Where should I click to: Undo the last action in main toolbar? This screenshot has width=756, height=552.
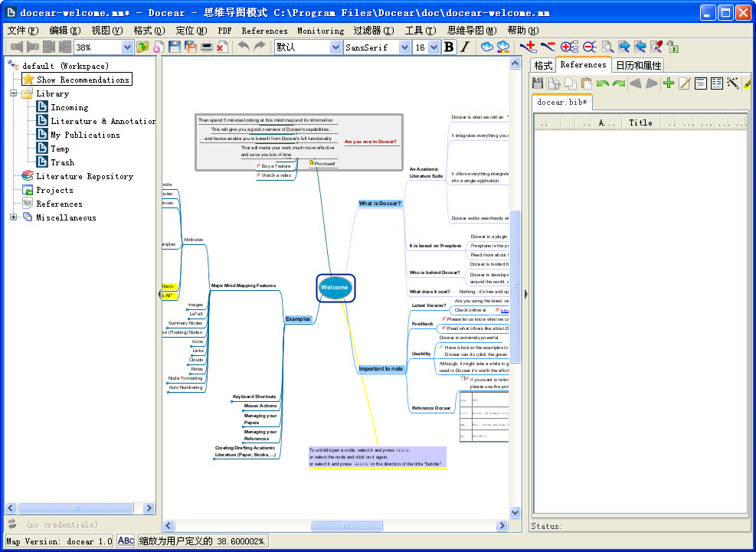[244, 47]
